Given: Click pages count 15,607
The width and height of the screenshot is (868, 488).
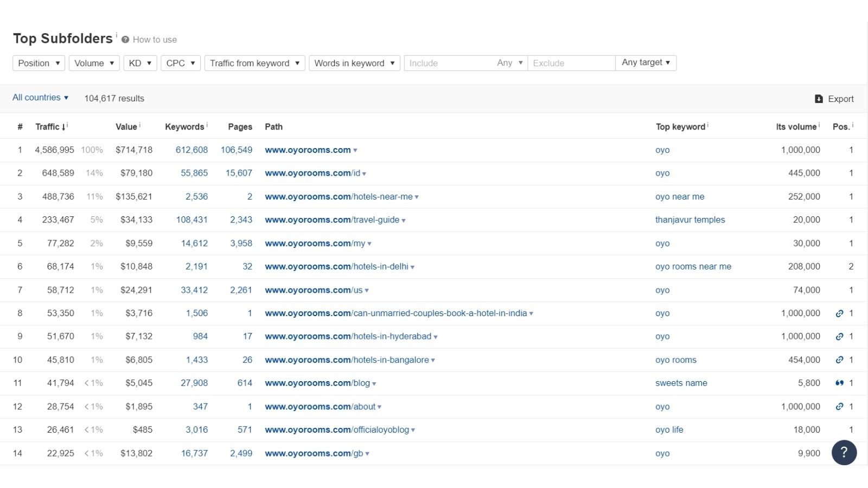Looking at the screenshot, I should coord(239,174).
